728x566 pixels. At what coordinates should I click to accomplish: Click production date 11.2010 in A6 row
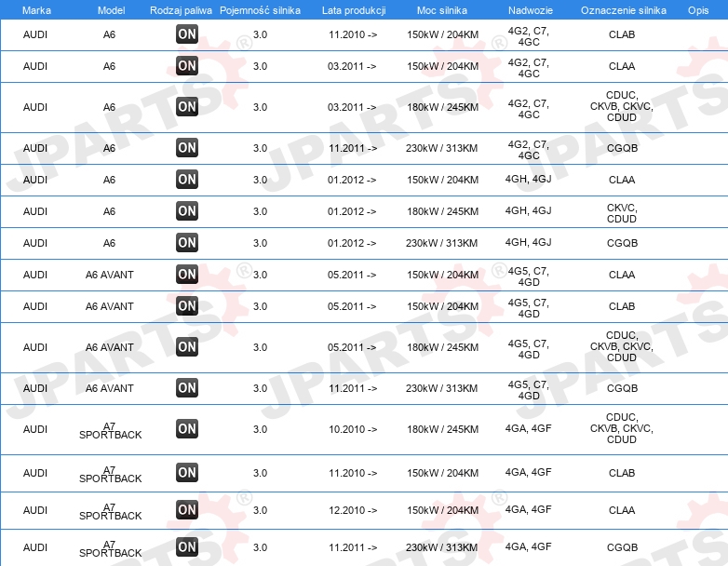pos(353,34)
